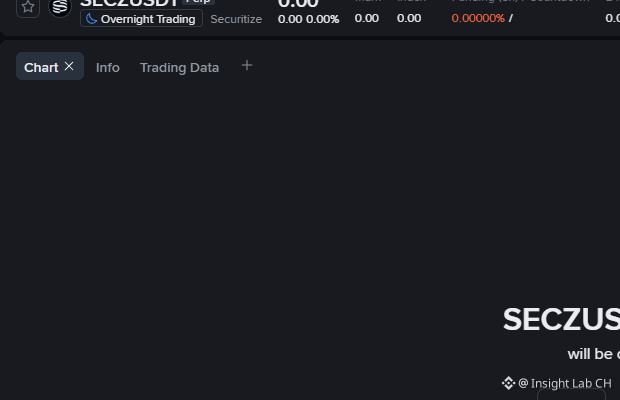Close the Chart tab with X
620x400 pixels.
point(69,66)
